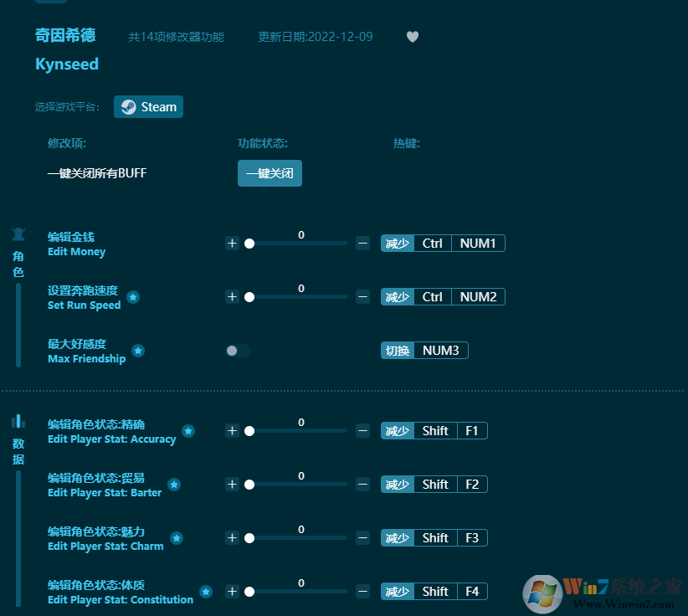Click the F4 hotkey field
This screenshot has height=616, width=688.
pyautogui.click(x=472, y=591)
